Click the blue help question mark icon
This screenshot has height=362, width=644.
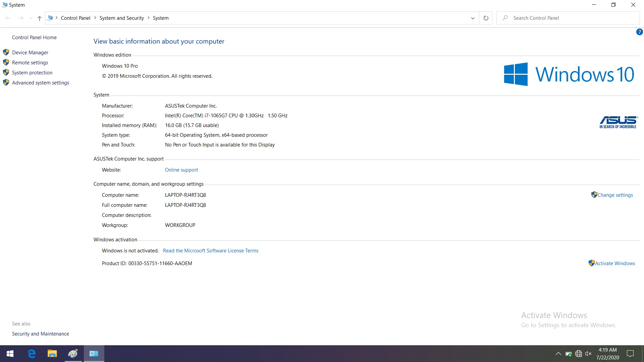(639, 32)
